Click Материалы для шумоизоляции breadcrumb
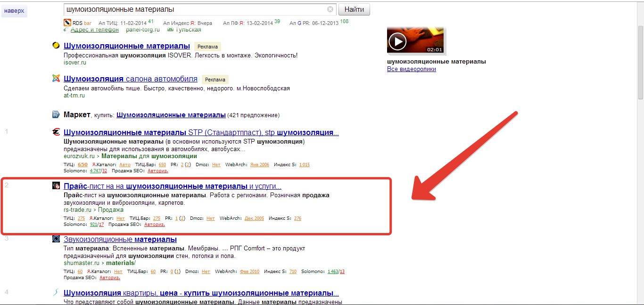This screenshot has width=644, height=305. click(149, 156)
